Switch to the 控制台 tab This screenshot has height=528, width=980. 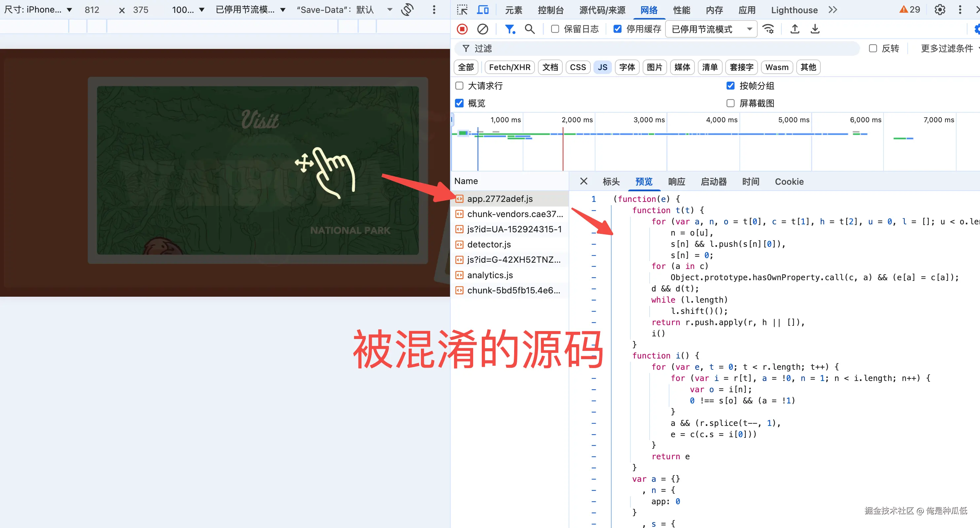click(550, 10)
